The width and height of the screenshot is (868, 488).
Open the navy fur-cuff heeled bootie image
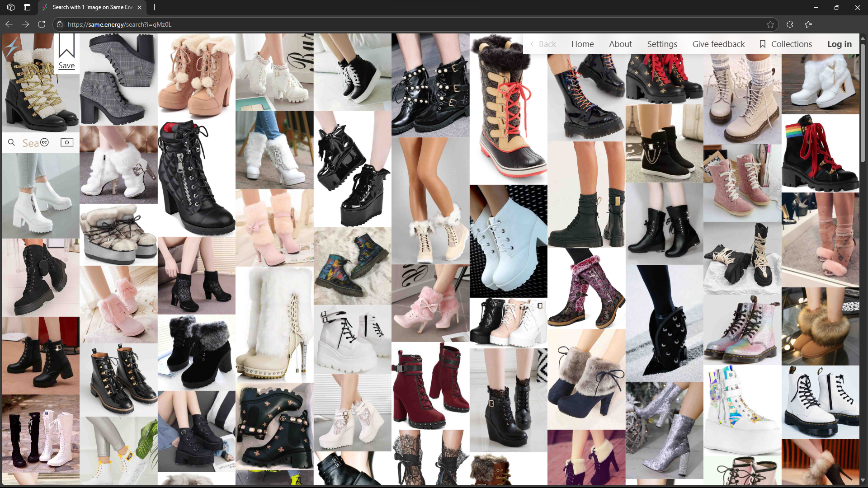coord(586,379)
